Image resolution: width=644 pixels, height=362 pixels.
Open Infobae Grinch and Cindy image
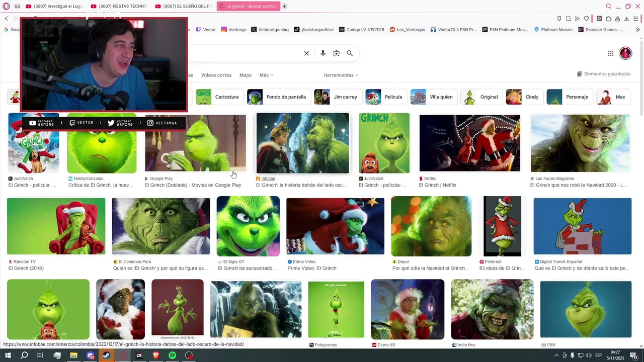click(x=302, y=143)
